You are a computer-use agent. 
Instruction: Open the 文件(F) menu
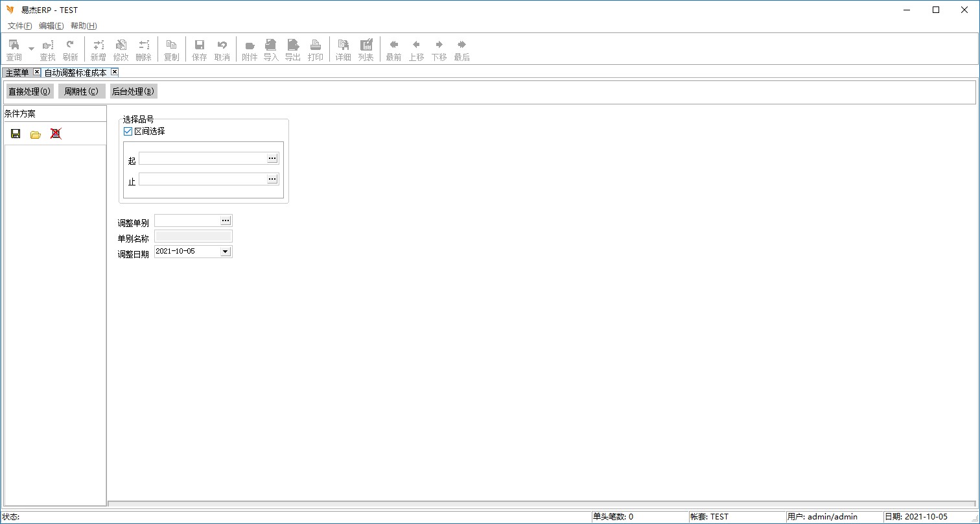(x=19, y=26)
